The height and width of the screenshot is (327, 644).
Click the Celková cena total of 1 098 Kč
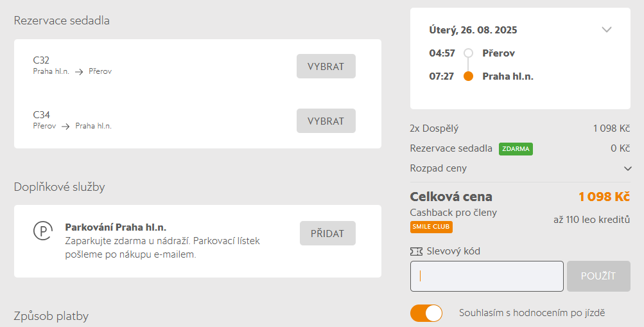point(604,197)
